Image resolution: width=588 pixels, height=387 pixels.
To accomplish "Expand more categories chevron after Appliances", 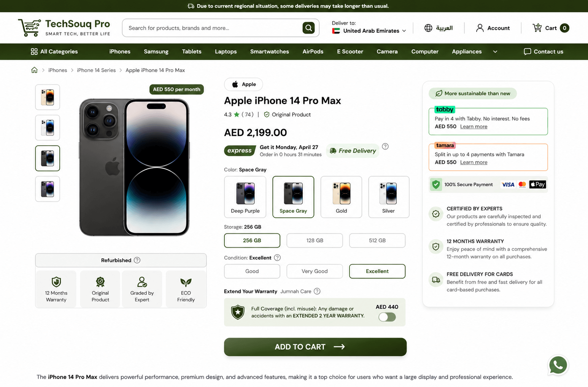I will point(495,52).
